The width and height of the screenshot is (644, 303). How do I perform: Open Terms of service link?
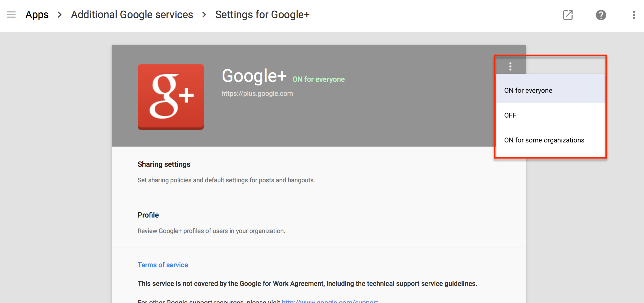[x=163, y=265]
